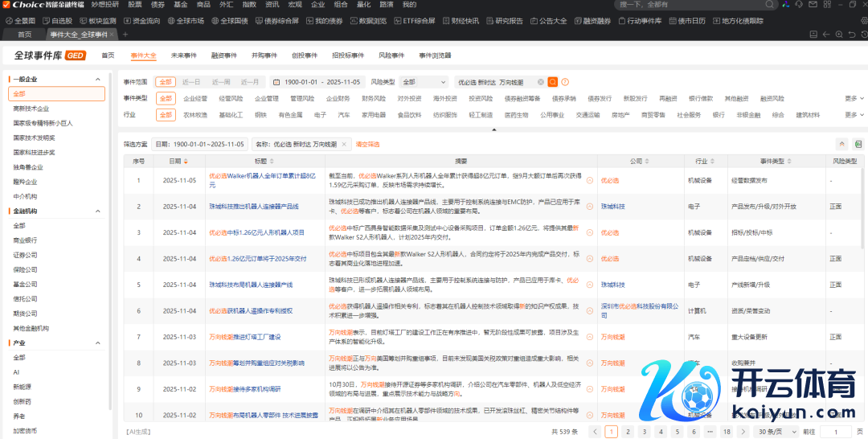The width and height of the screenshot is (868, 439).
Task: Click the help question mark icon
Action: pos(565,82)
